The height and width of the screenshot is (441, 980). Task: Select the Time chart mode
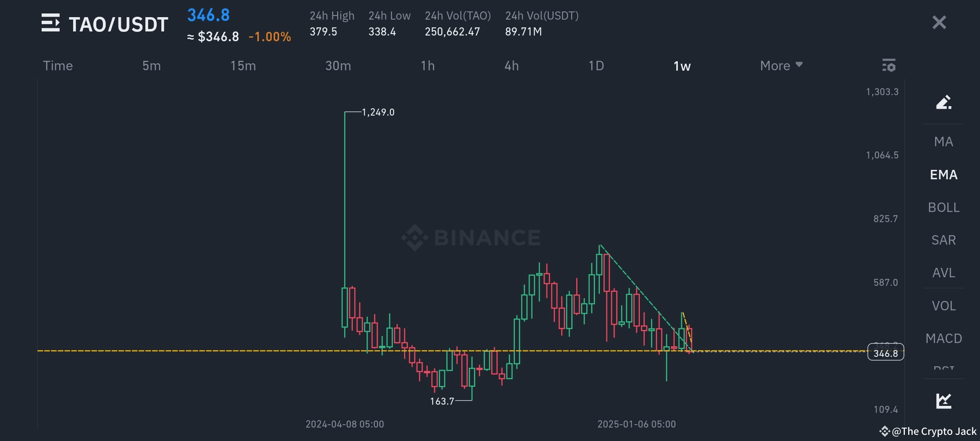pyautogui.click(x=58, y=65)
